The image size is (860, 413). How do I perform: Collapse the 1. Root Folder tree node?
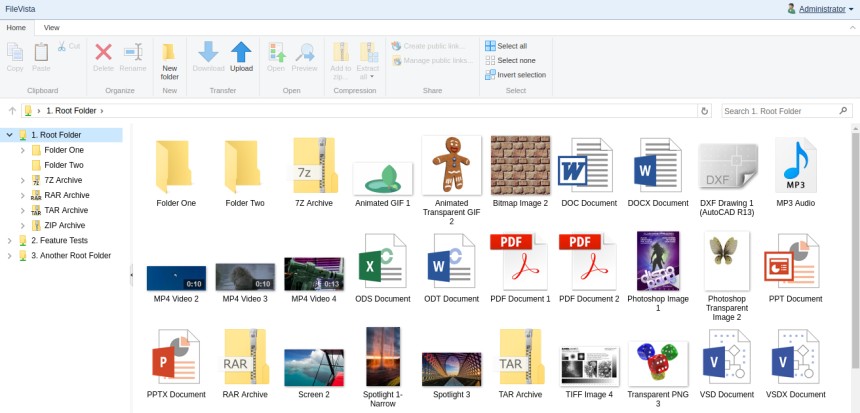10,135
